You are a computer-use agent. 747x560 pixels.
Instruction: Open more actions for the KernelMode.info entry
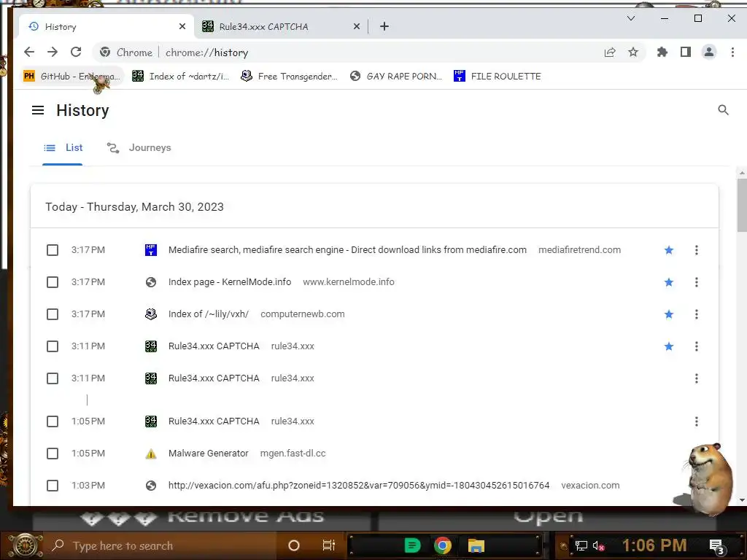[697, 282]
